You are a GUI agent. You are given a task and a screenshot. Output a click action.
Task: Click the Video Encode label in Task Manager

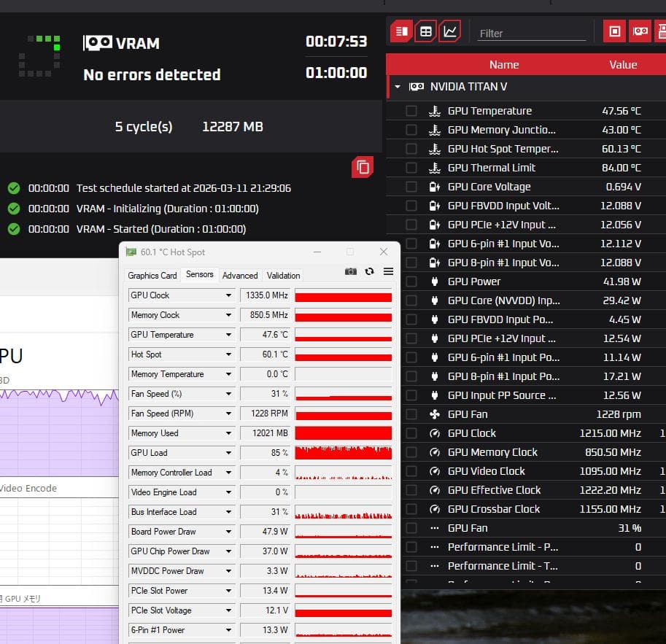28,488
